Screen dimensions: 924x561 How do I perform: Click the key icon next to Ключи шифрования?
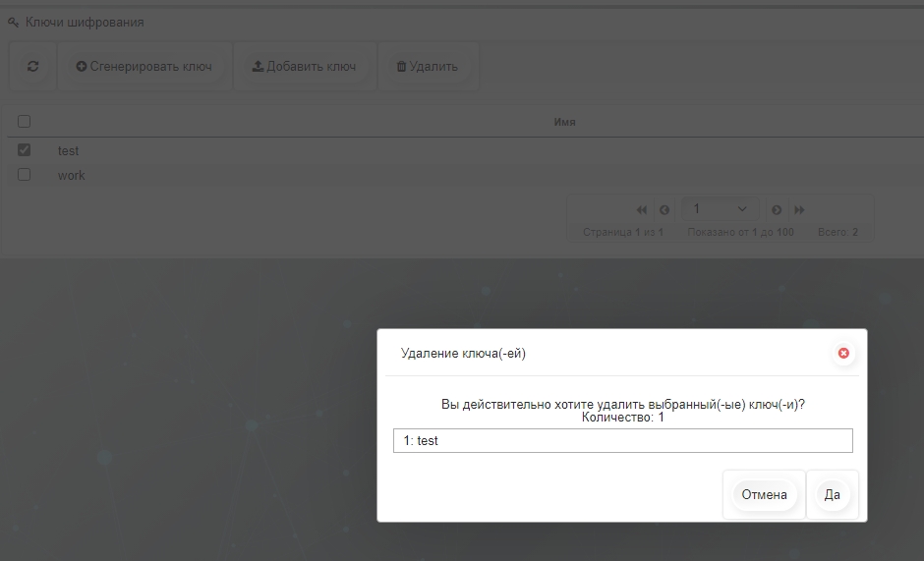click(x=13, y=23)
